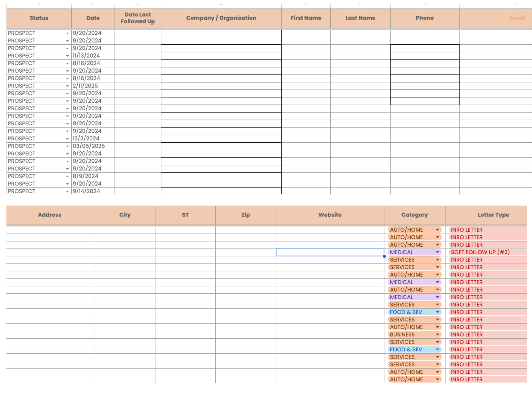Click Last Name cell in the 9/14/2024 row

360,191
